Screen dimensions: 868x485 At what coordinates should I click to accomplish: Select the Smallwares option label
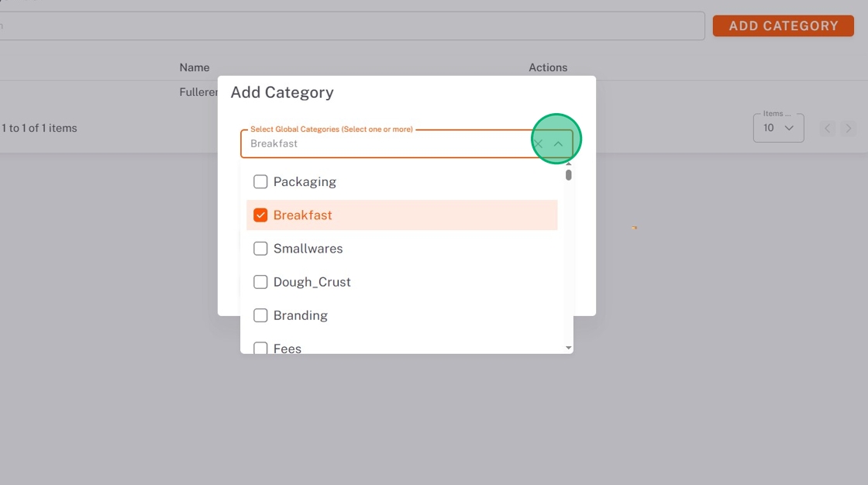(308, 249)
